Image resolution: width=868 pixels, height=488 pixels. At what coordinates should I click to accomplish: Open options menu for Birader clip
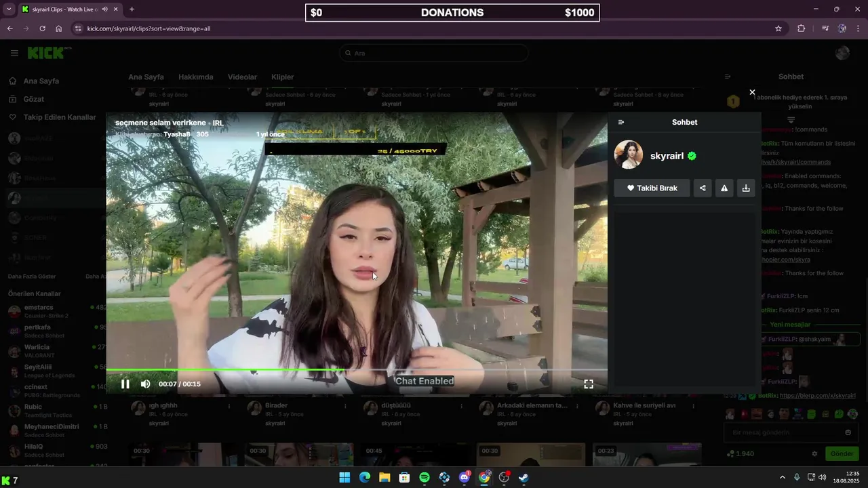(346, 406)
